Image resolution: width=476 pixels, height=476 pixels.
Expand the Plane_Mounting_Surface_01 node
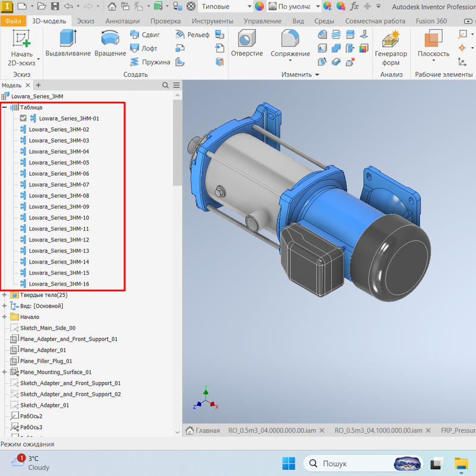4,372
